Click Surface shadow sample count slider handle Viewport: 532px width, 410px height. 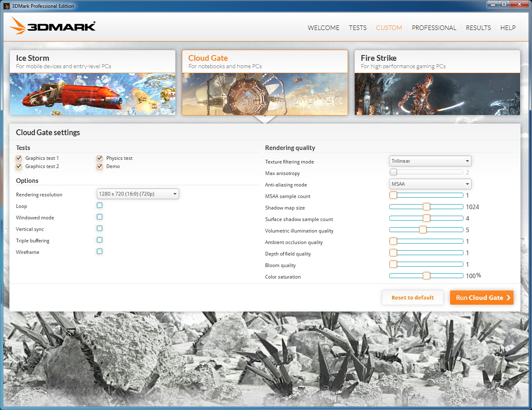click(x=427, y=218)
